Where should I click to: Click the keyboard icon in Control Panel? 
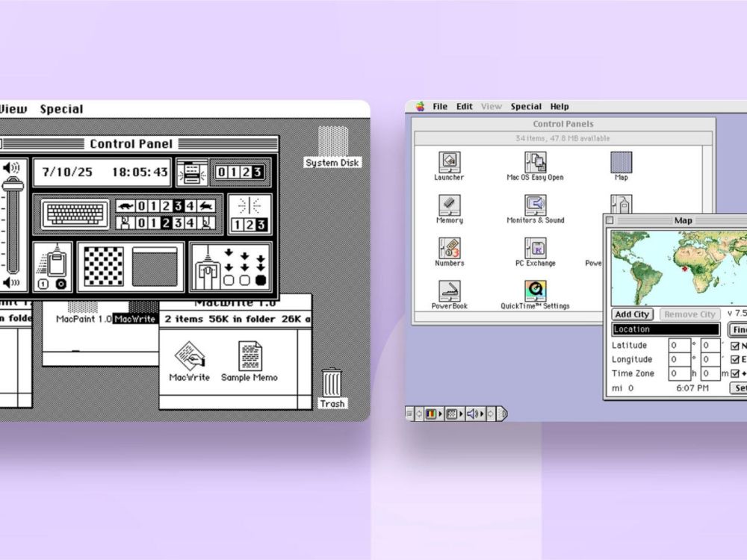pos(75,214)
